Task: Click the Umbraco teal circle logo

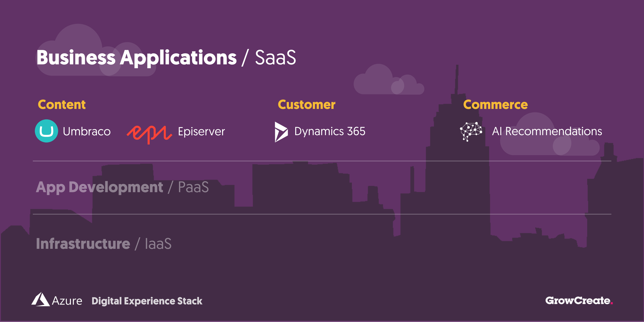Action: point(46,131)
